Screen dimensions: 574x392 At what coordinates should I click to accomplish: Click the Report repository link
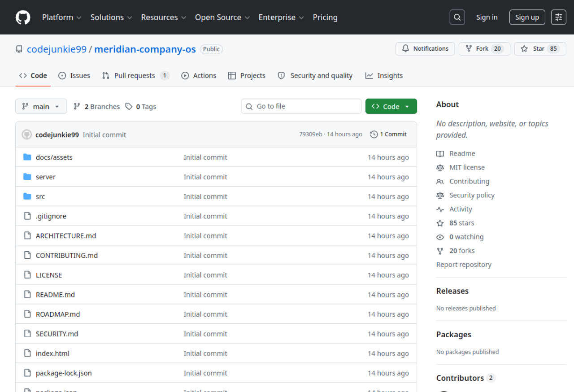464,265
